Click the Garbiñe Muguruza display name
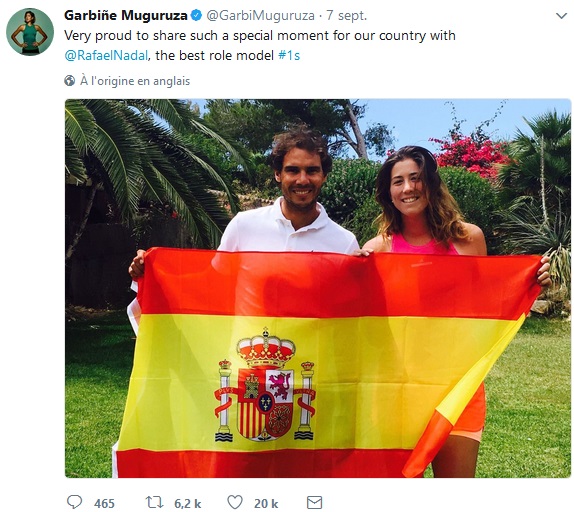Screen dimensions: 574x512 pos(126,15)
